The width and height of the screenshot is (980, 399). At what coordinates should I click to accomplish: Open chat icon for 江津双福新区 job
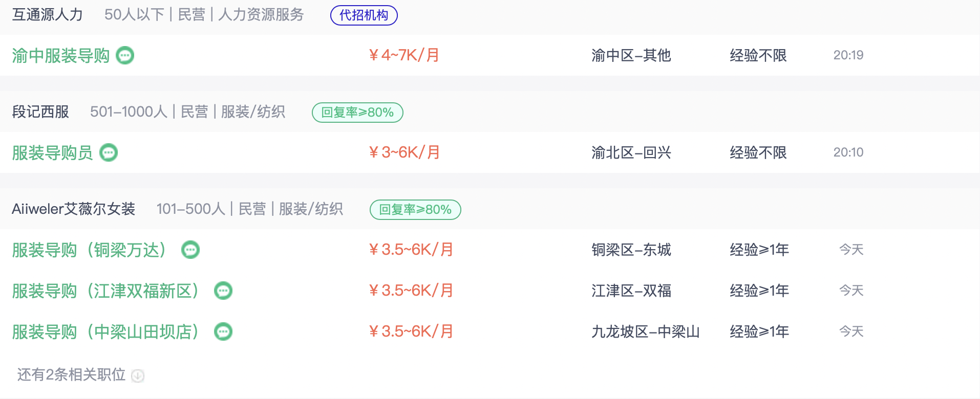coord(223,291)
